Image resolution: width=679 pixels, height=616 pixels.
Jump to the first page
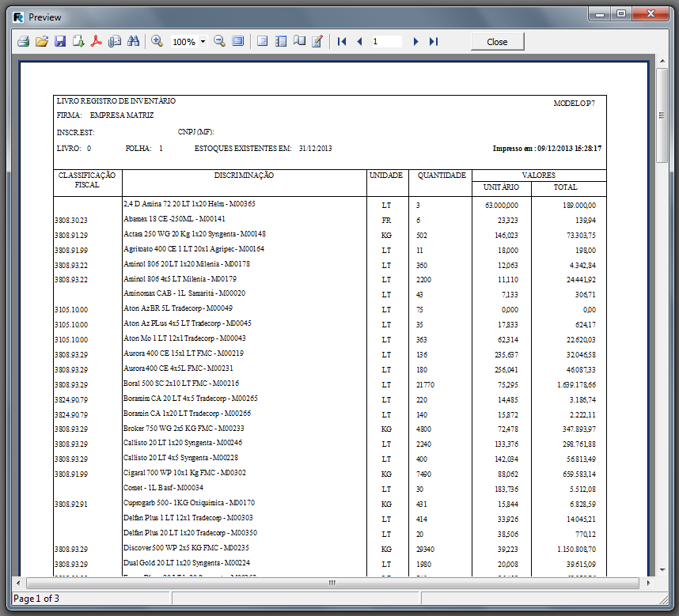tap(342, 42)
